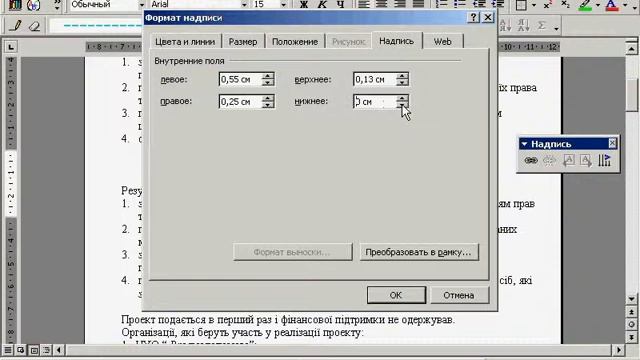This screenshot has width=640, height=360.
Task: Switch to outline view button
Action: 47,350
